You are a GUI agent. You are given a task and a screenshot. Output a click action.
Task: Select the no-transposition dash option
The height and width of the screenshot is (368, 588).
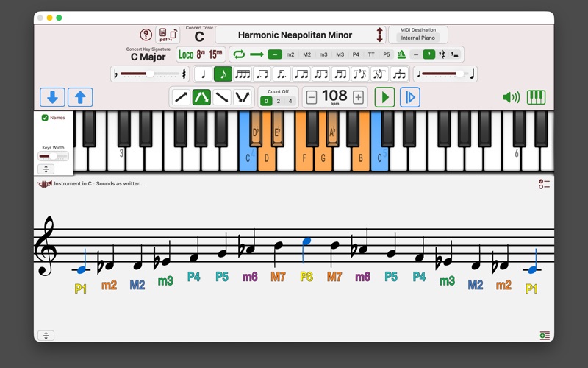pos(274,54)
